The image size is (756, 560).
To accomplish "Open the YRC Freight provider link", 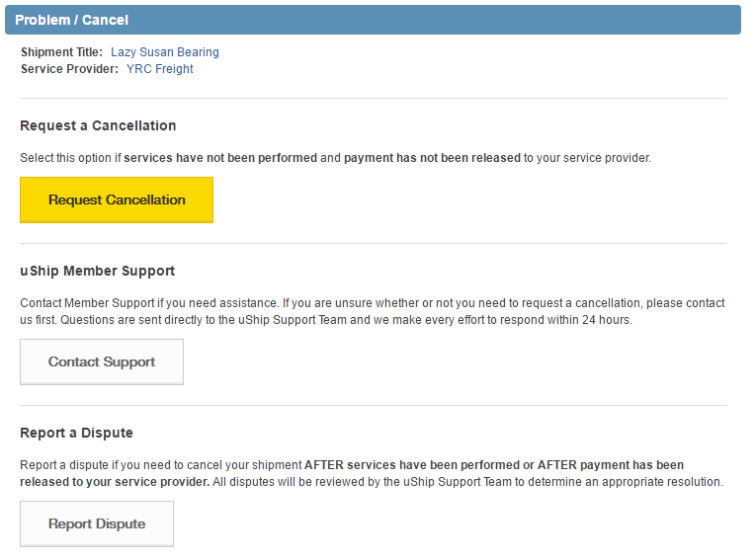I will pyautogui.click(x=159, y=69).
